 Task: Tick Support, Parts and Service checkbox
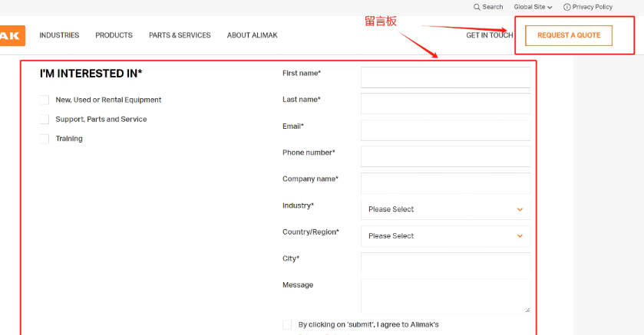tap(45, 120)
